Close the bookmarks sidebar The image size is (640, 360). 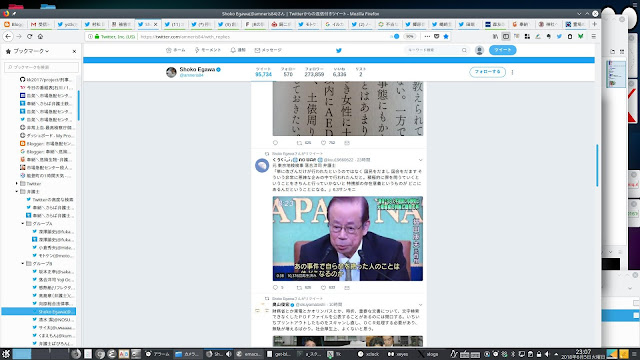click(x=74, y=51)
